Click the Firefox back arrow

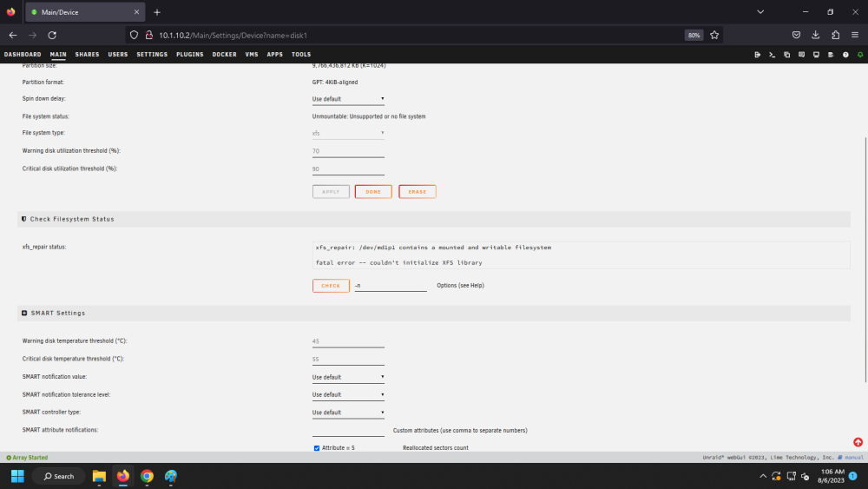(13, 35)
